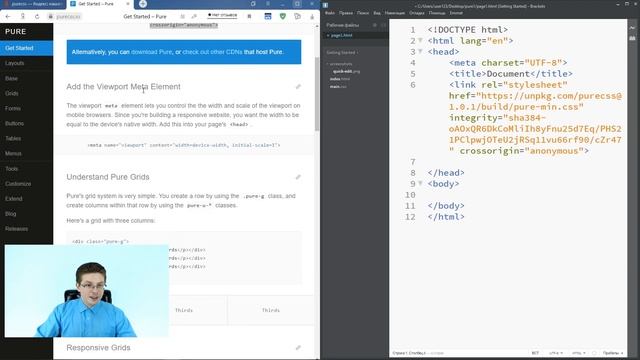The height and width of the screenshot is (360, 640).
Task: Click anchor icon beside Responsive Grids
Action: 298,347
